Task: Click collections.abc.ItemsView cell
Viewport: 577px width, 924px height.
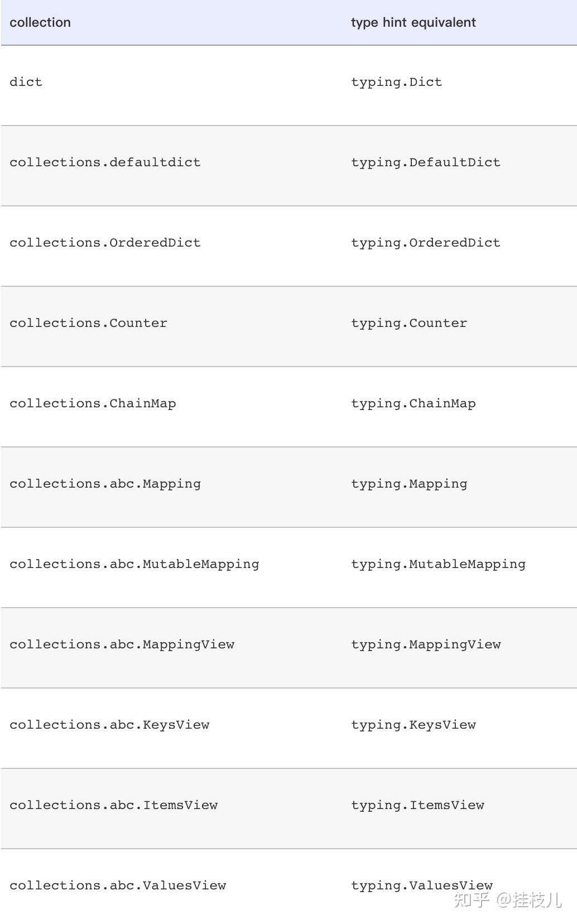Action: tap(113, 805)
